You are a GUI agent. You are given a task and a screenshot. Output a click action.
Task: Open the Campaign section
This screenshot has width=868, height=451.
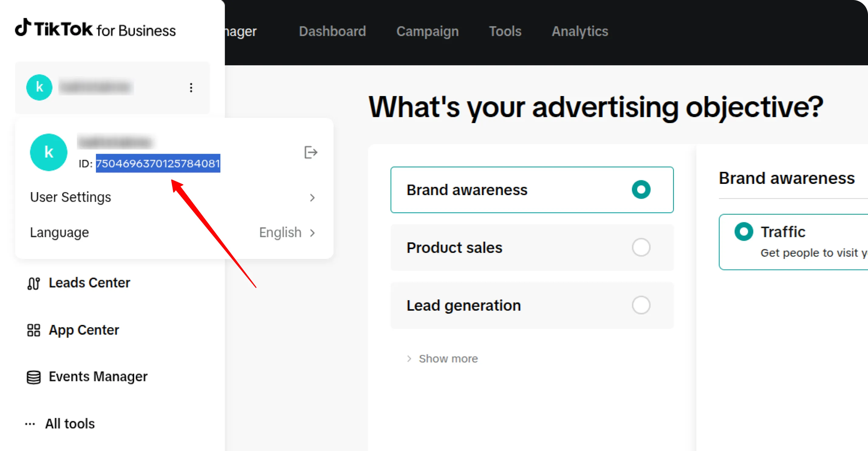[x=428, y=31]
